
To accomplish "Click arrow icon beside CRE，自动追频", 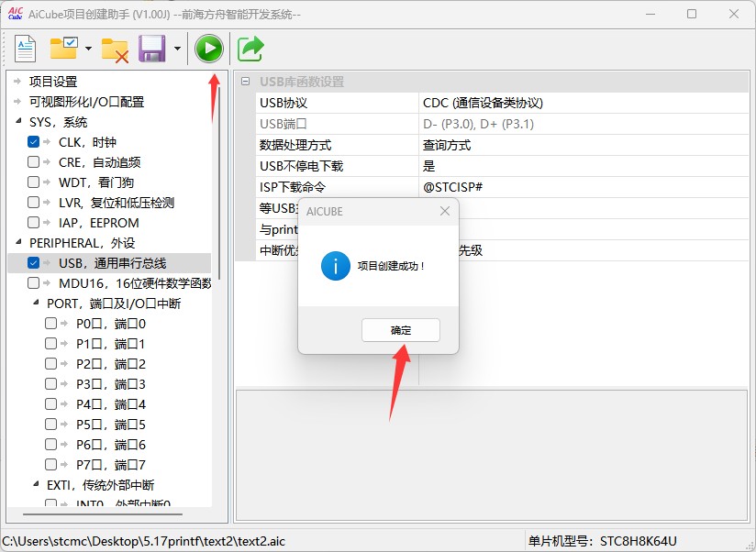I will coord(47,162).
